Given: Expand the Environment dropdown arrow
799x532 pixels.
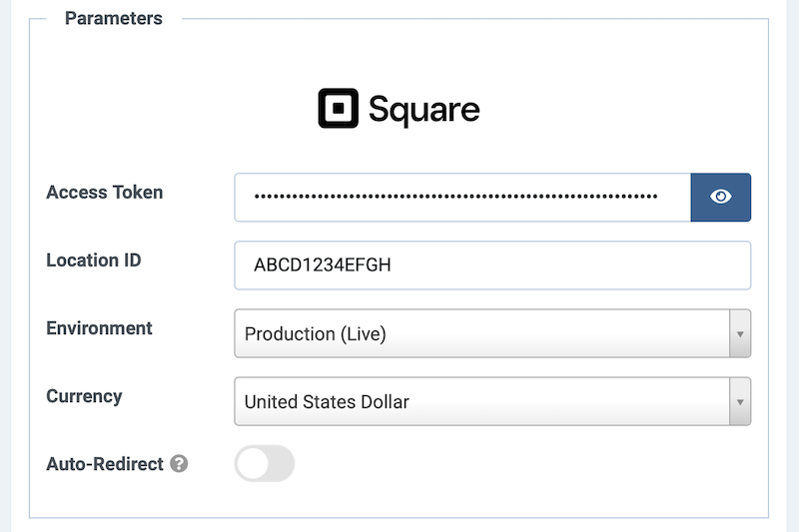Looking at the screenshot, I should 740,333.
